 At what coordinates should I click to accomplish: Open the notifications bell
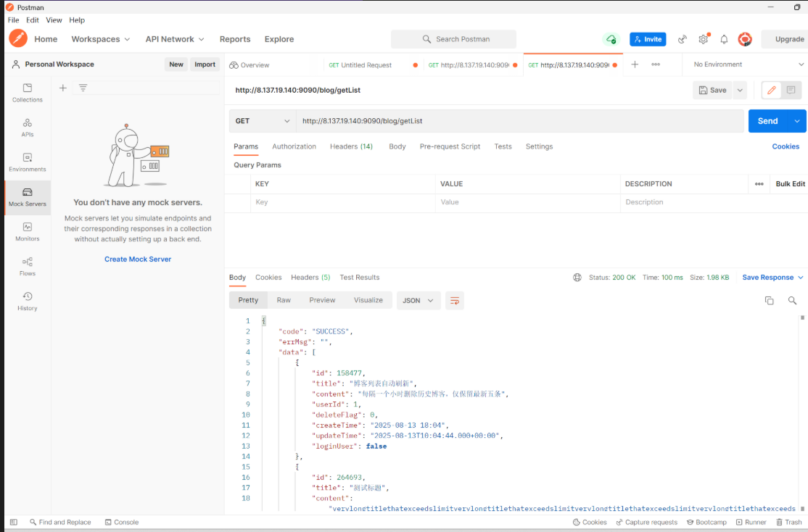coord(724,39)
